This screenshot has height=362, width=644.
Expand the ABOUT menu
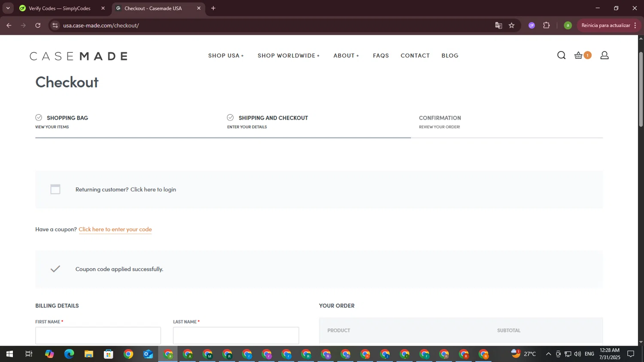coord(346,56)
